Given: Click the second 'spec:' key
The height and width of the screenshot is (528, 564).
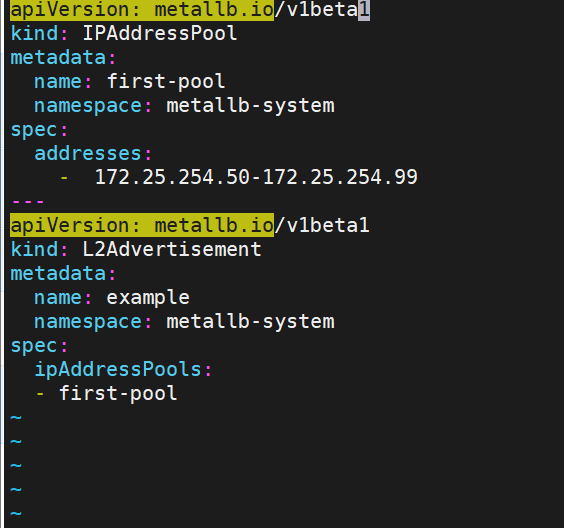Looking at the screenshot, I should tap(39, 346).
